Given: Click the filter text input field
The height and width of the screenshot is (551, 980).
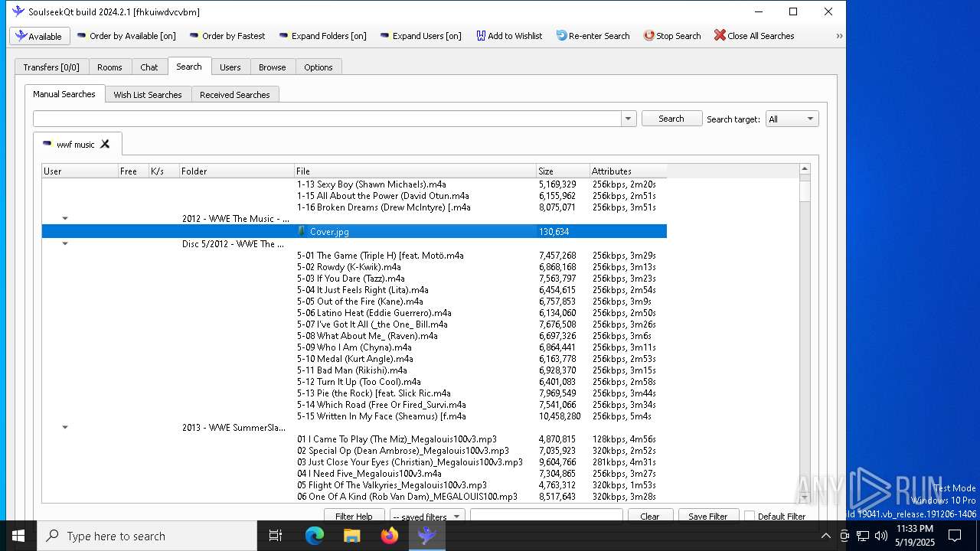Looking at the screenshot, I should tap(547, 516).
